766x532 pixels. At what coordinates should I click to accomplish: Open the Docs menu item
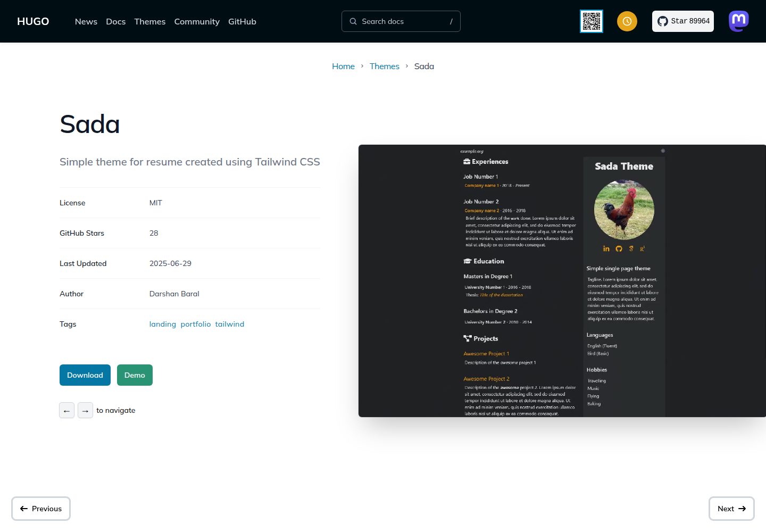click(x=116, y=21)
